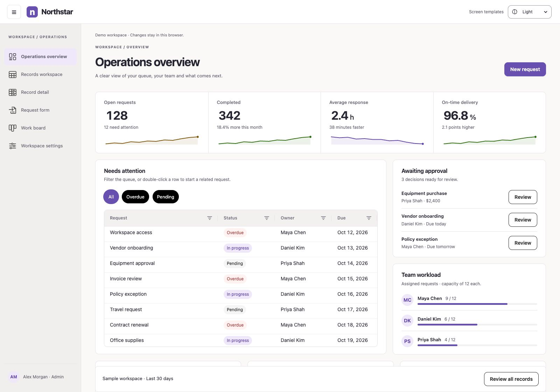The height and width of the screenshot is (392, 560).
Task: Toggle the hamburger menu button
Action: pyautogui.click(x=14, y=12)
